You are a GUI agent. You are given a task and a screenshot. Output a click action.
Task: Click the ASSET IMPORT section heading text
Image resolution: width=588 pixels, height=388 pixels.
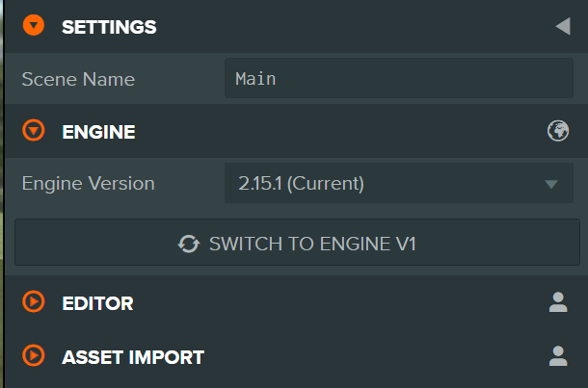133,357
